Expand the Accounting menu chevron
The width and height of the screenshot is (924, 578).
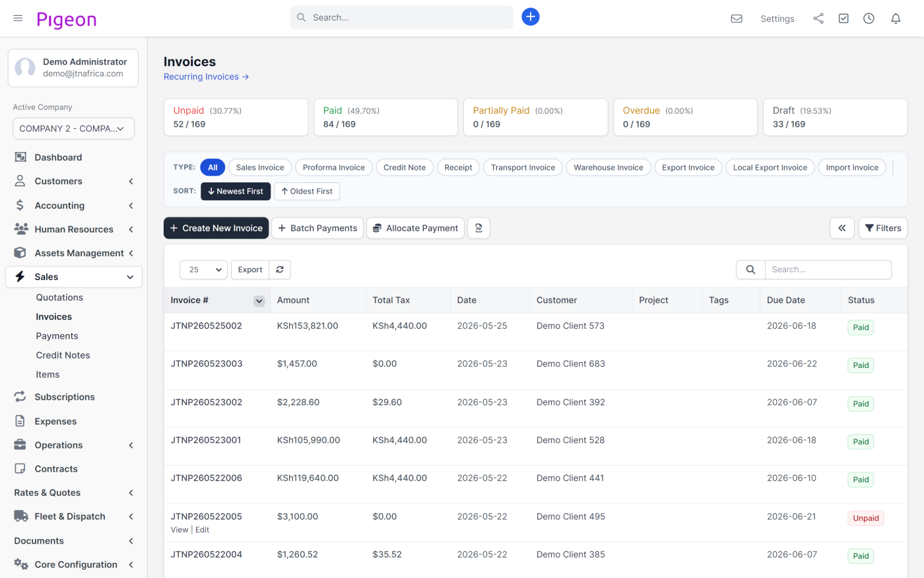131,205
